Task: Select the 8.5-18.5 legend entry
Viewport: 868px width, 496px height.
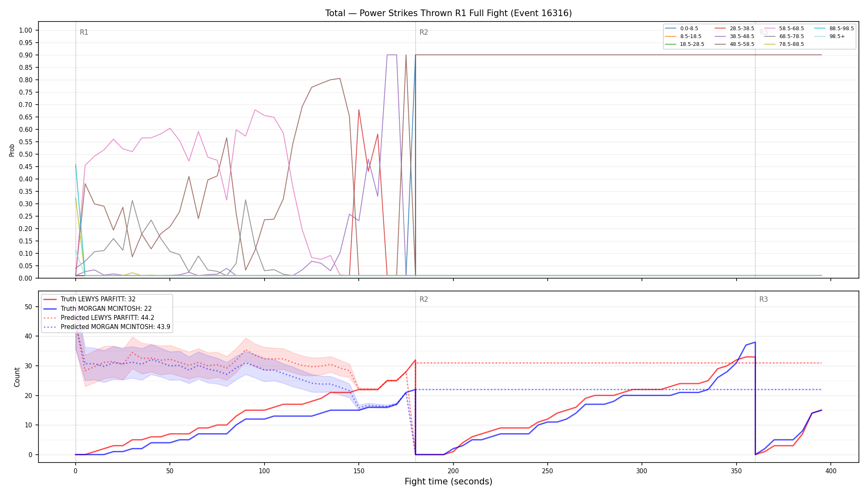Action: click(x=683, y=36)
